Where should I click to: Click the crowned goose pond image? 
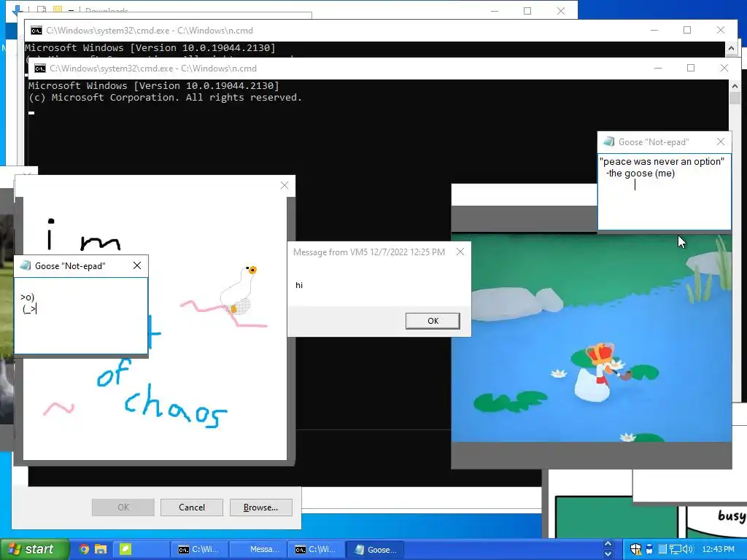[x=591, y=337]
